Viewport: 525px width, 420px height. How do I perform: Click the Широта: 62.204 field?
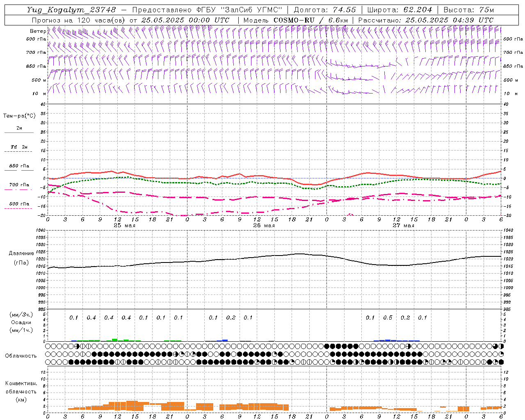(x=399, y=10)
